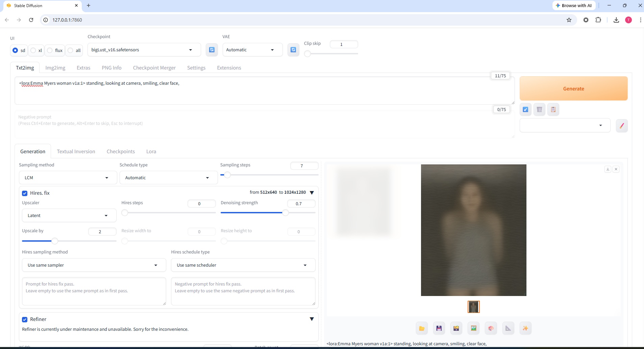
Task: Click the sparkle upscale icon below image
Action: point(525,328)
